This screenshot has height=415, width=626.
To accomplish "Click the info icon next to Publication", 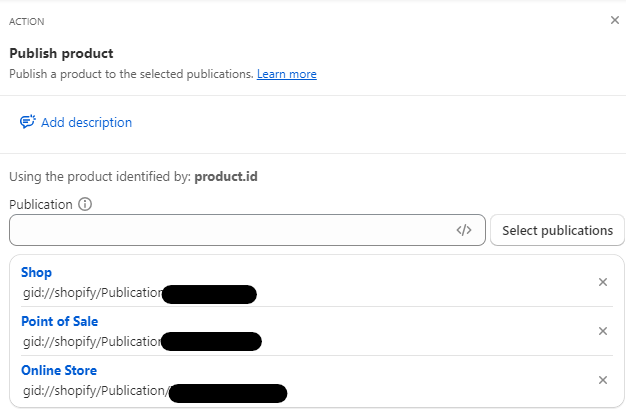I will 85,204.
